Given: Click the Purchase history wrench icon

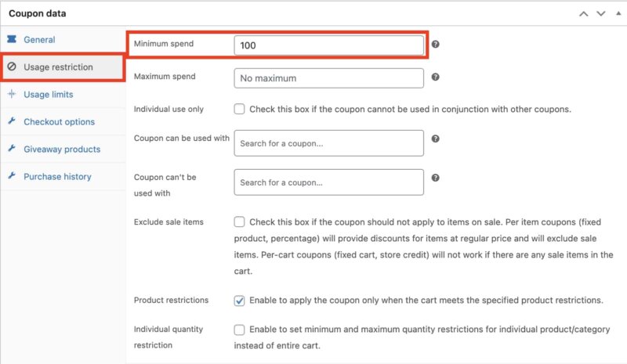Looking at the screenshot, I should (x=12, y=177).
